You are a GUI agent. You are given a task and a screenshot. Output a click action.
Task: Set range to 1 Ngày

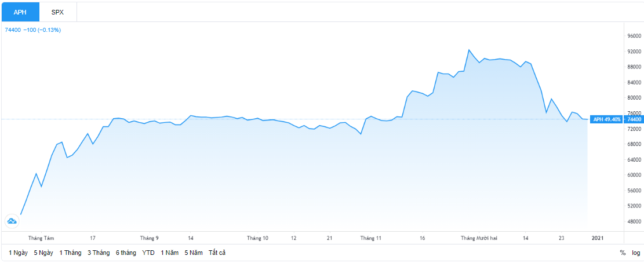[x=18, y=253]
